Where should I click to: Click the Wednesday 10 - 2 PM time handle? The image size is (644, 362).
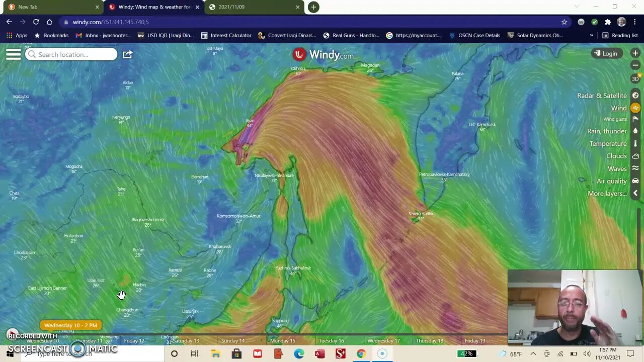70,325
